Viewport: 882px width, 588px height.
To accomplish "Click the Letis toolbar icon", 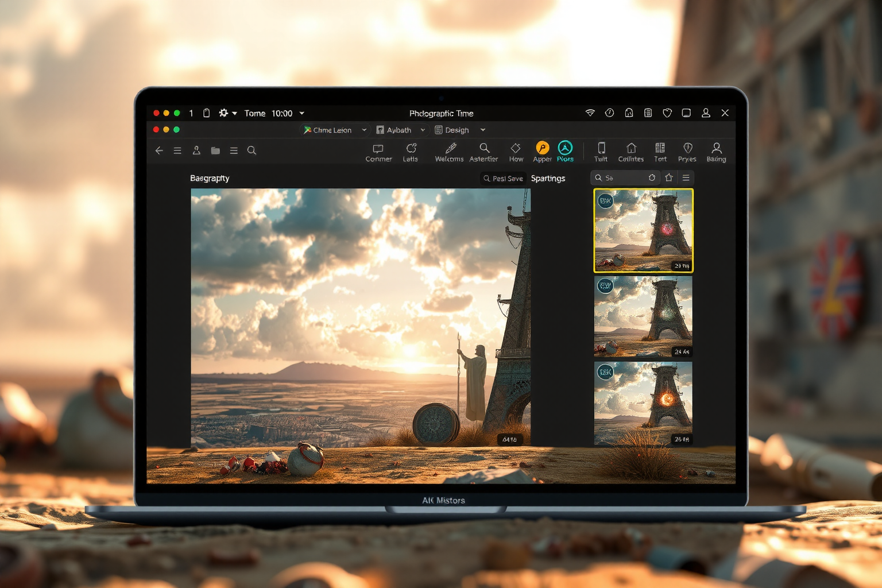I will [x=411, y=152].
